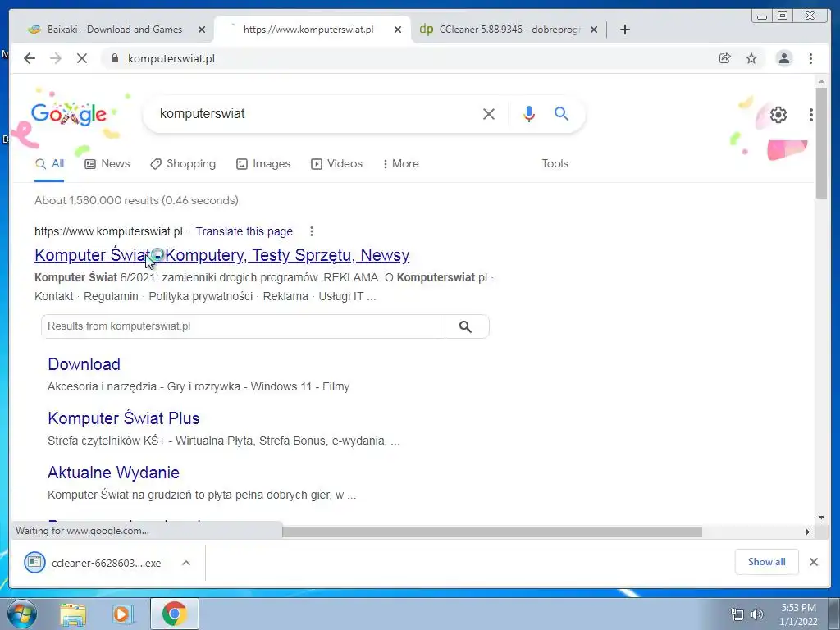Screen dimensions: 840x630
Task: Select the All results tab
Action: click(49, 164)
